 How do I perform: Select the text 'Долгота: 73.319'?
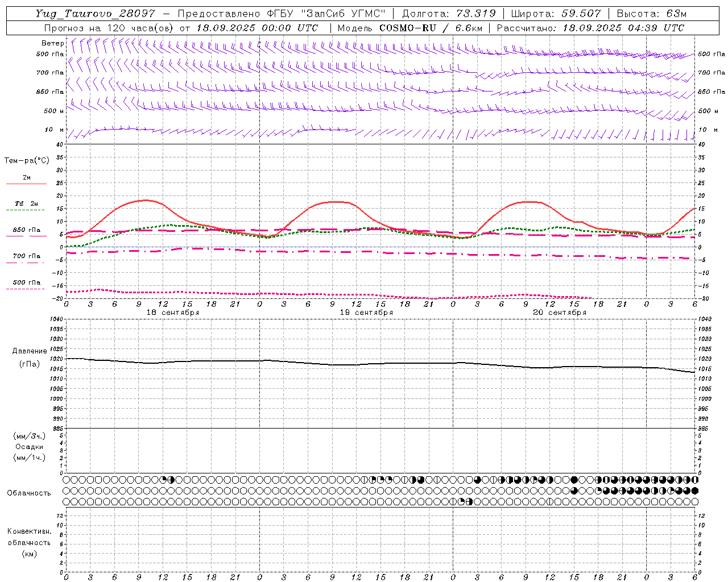(x=449, y=14)
